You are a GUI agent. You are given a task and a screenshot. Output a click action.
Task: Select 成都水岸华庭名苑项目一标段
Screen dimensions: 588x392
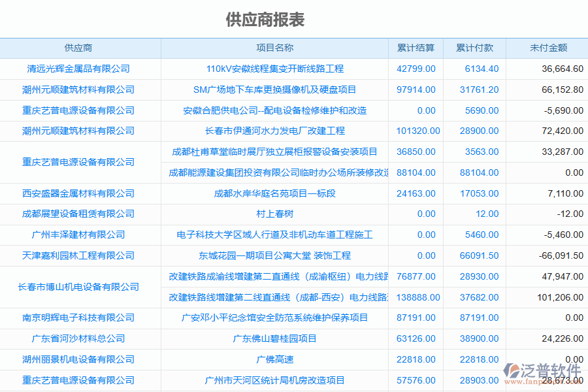[x=274, y=193]
